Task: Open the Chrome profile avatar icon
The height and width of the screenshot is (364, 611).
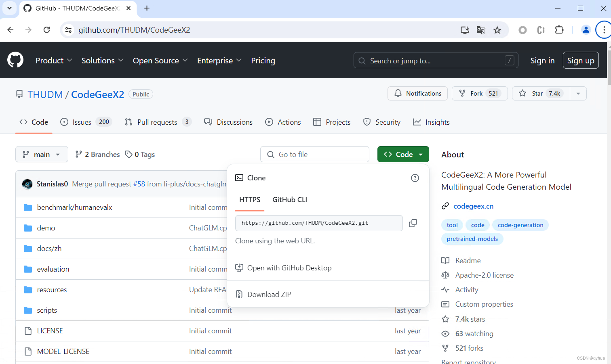Action: [x=586, y=30]
